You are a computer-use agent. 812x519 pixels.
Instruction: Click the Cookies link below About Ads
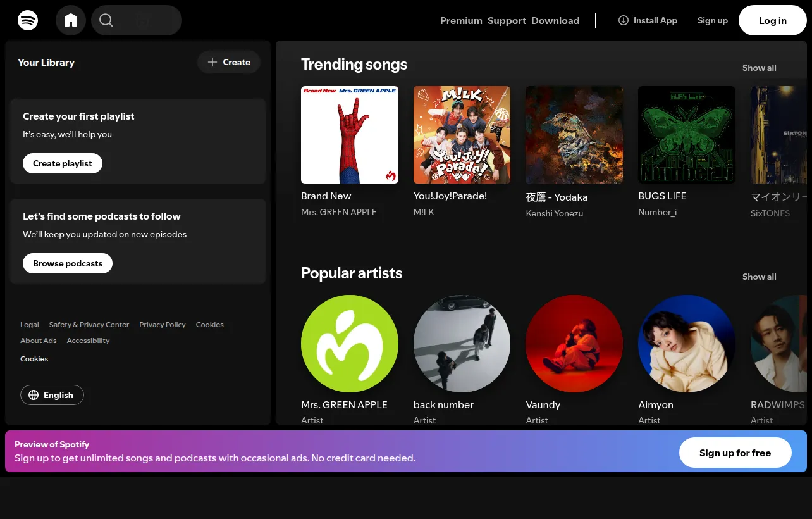pyautogui.click(x=34, y=359)
